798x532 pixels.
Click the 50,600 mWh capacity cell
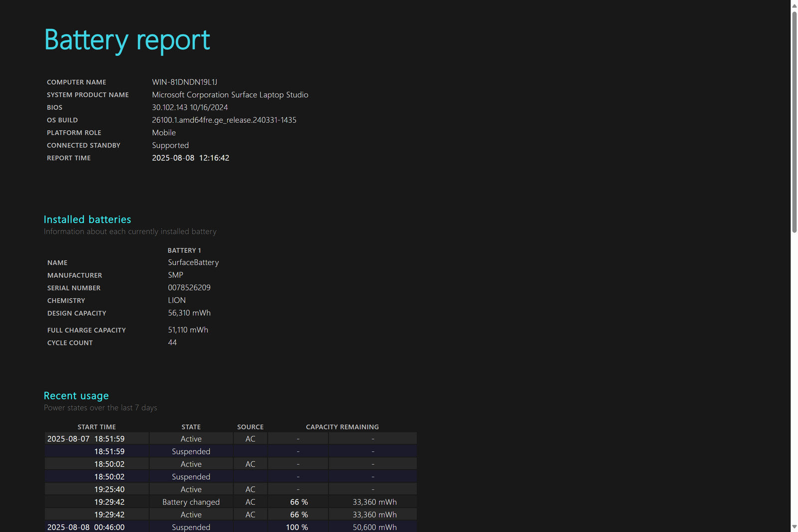375,527
